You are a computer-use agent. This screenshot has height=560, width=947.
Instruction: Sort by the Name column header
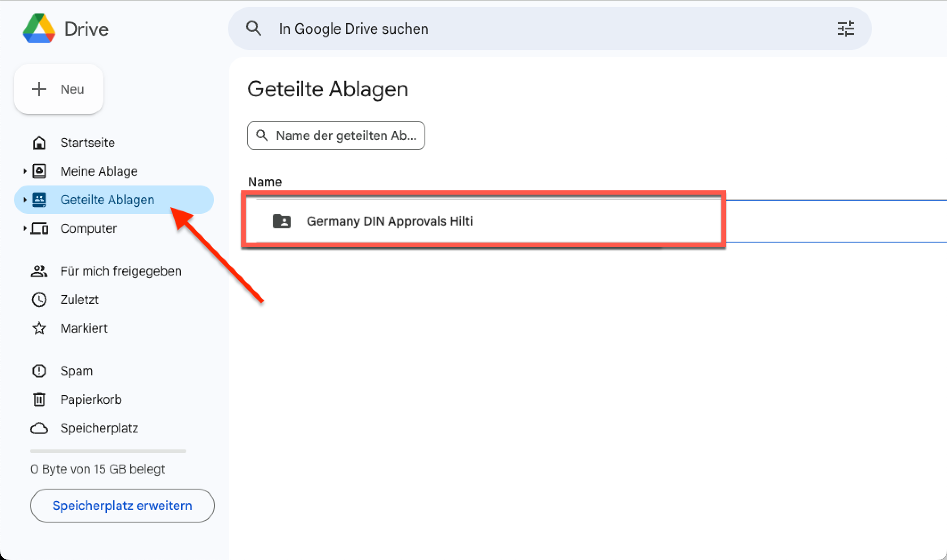click(x=265, y=182)
